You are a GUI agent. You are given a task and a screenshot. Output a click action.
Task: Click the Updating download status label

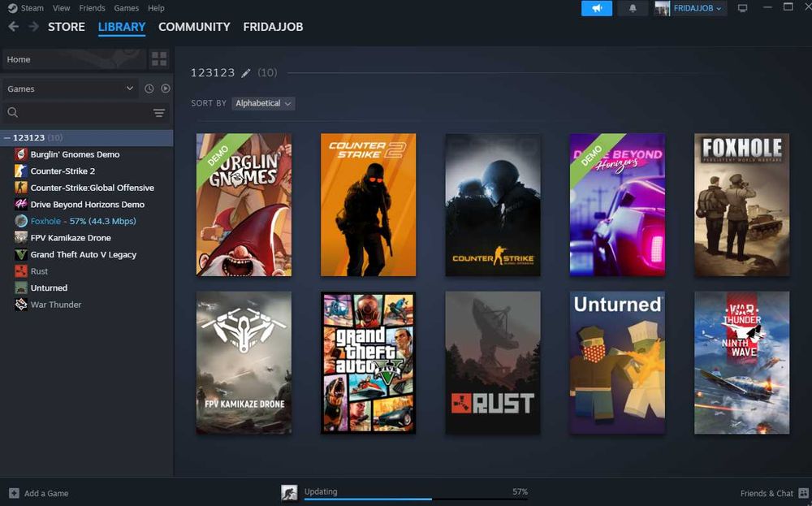click(321, 491)
